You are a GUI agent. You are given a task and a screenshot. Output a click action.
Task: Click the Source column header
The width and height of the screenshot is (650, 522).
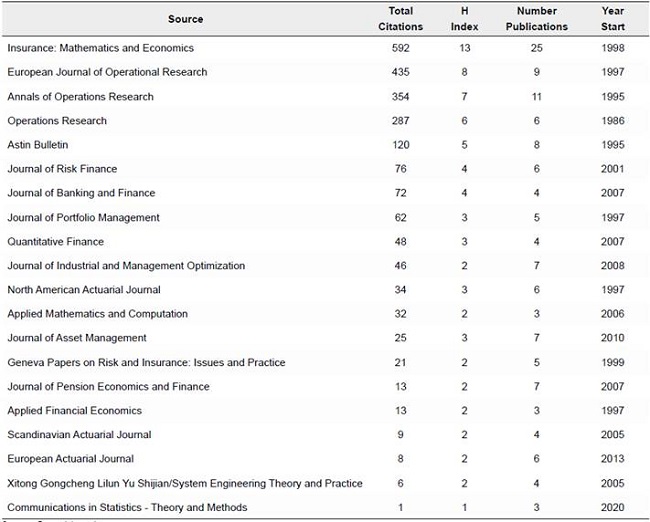[x=185, y=19]
